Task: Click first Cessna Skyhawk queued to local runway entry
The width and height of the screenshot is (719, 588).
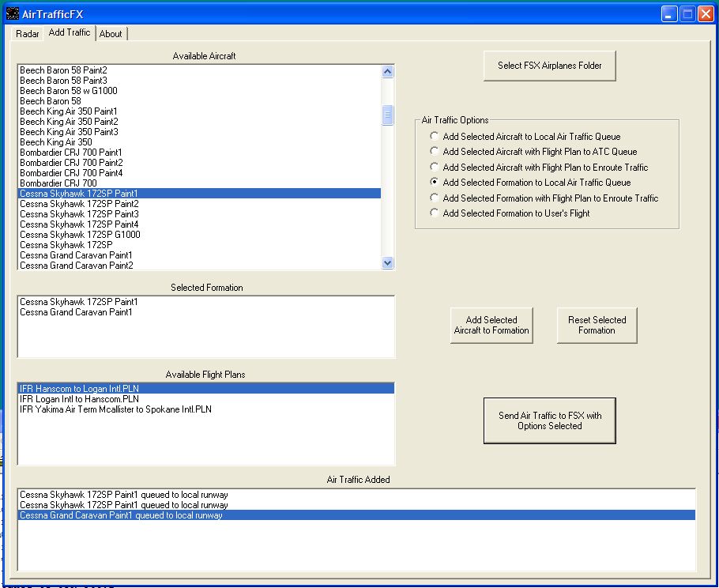Action: 356,495
